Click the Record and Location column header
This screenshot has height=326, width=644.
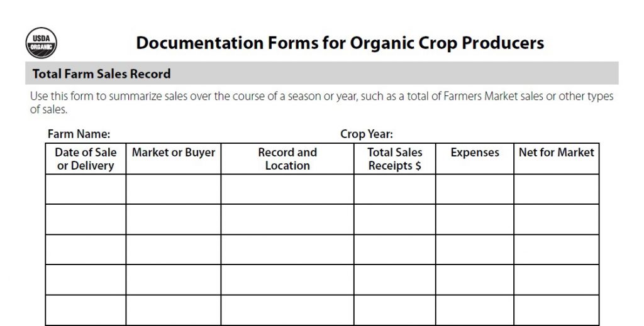click(x=287, y=159)
